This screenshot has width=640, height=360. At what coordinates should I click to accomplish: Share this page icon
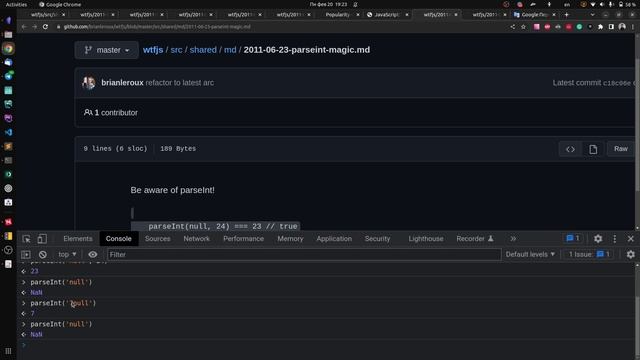513,27
